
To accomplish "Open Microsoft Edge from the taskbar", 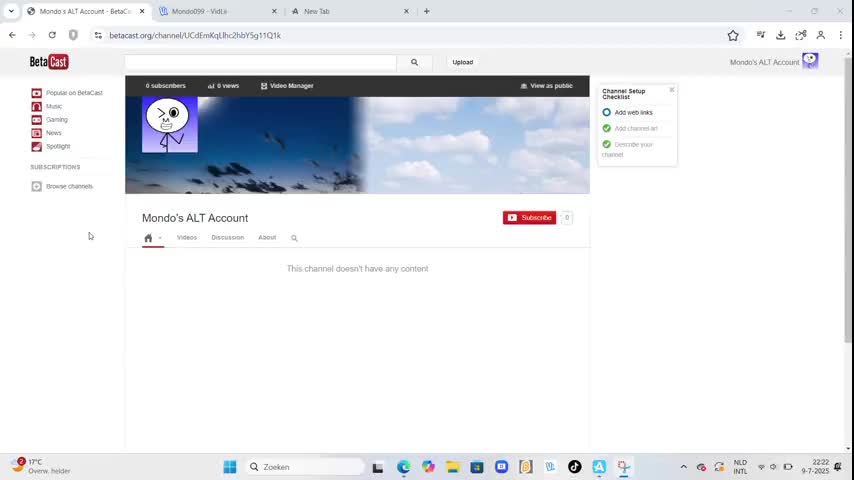I will (x=404, y=467).
